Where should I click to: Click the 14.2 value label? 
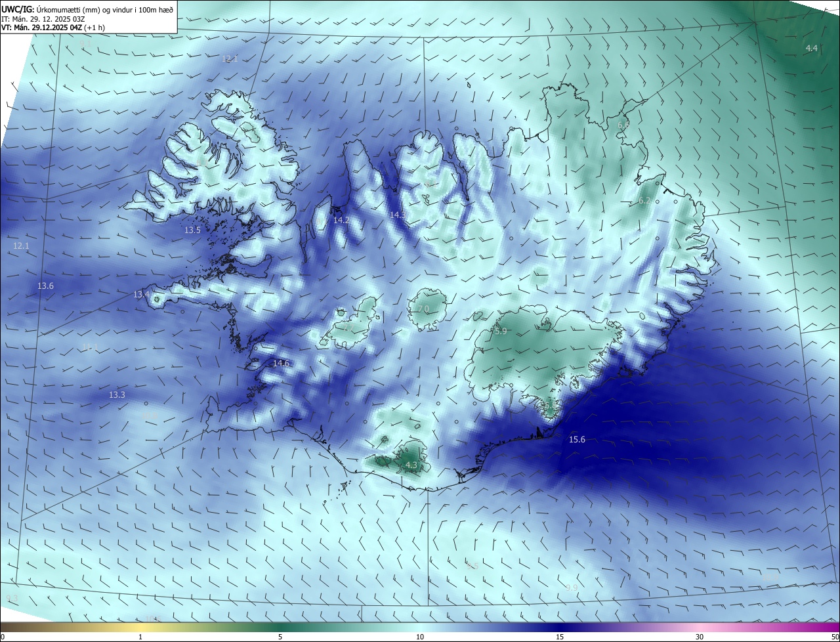click(341, 221)
